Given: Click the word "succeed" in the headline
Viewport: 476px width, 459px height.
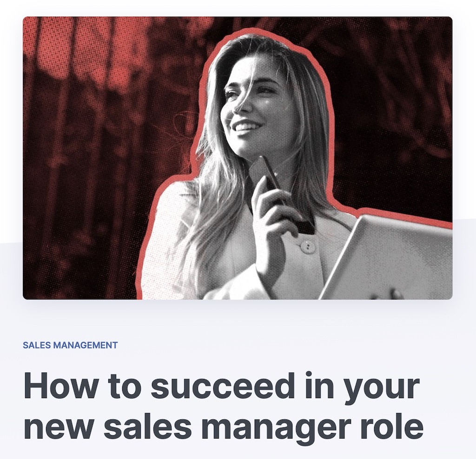Looking at the screenshot, I should tap(223, 385).
